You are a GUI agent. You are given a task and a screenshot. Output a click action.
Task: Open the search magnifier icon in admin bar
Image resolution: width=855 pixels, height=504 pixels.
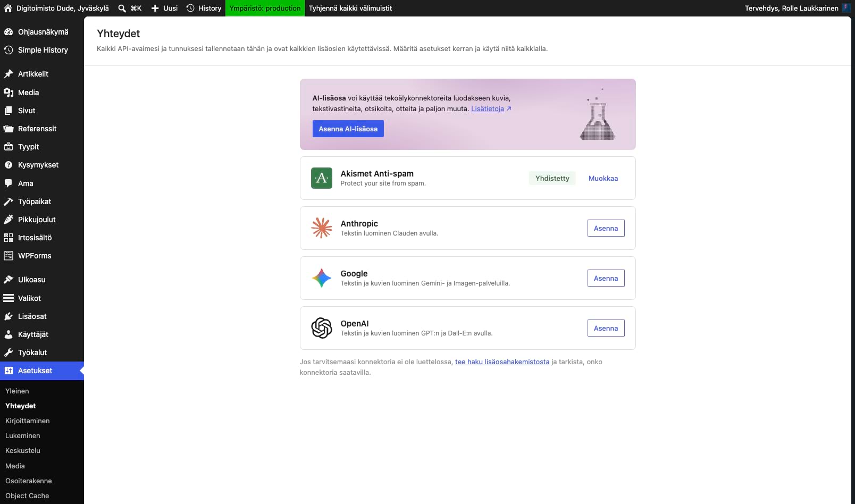pos(122,8)
